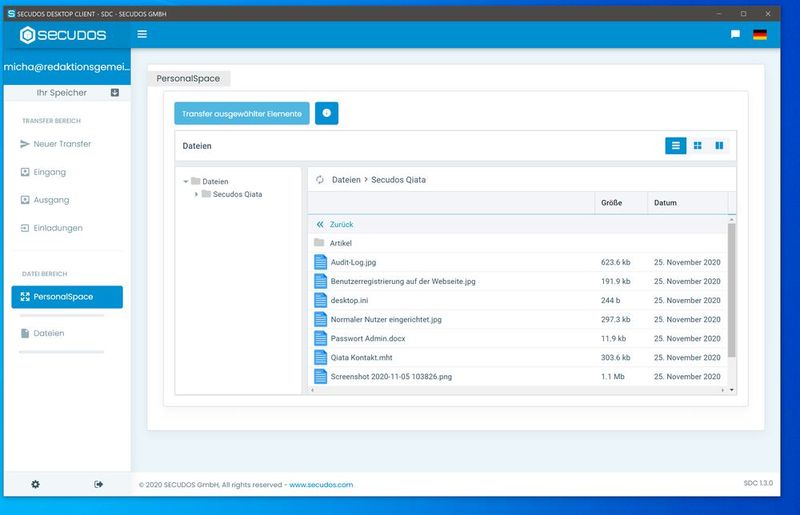Viewport: 800px width, 515px height.
Task: Select Benutzerregistrierung auf der Webseite.jpg
Action: tap(403, 281)
